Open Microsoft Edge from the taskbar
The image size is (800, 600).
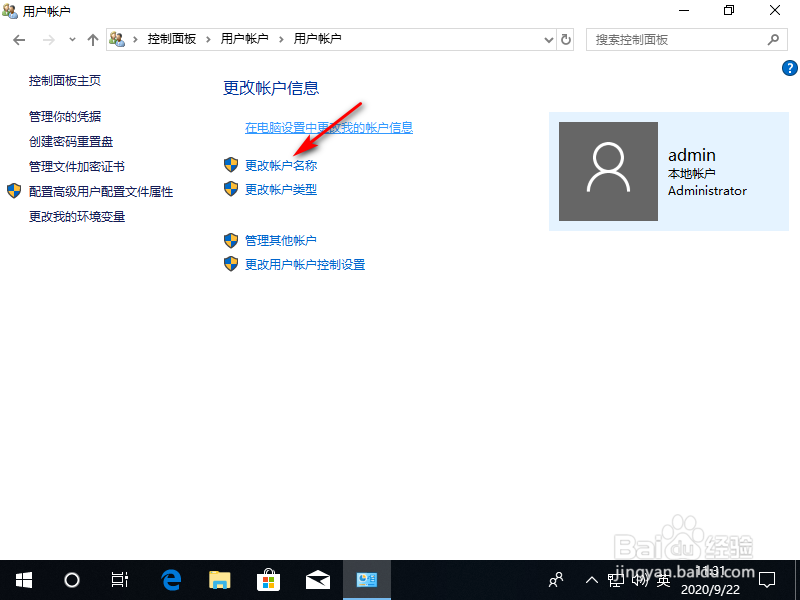pos(170,580)
